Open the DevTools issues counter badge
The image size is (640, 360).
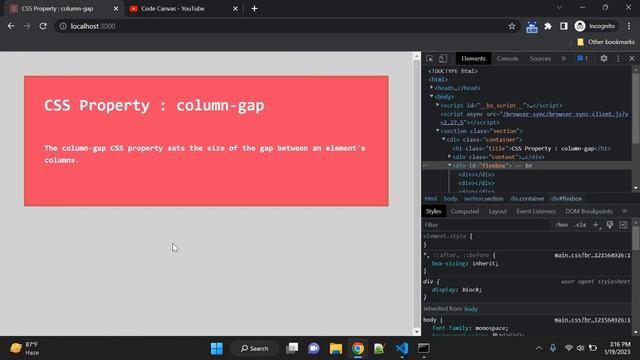(x=582, y=59)
